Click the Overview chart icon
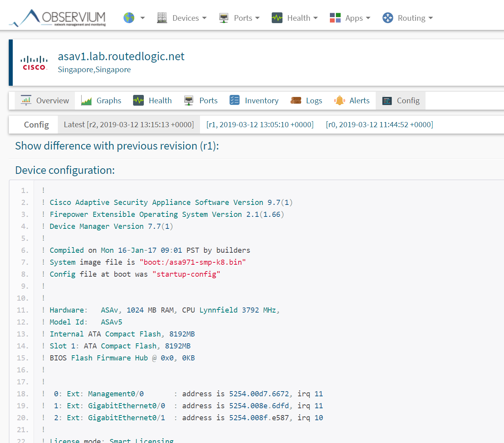The width and height of the screenshot is (504, 443). pos(26,100)
